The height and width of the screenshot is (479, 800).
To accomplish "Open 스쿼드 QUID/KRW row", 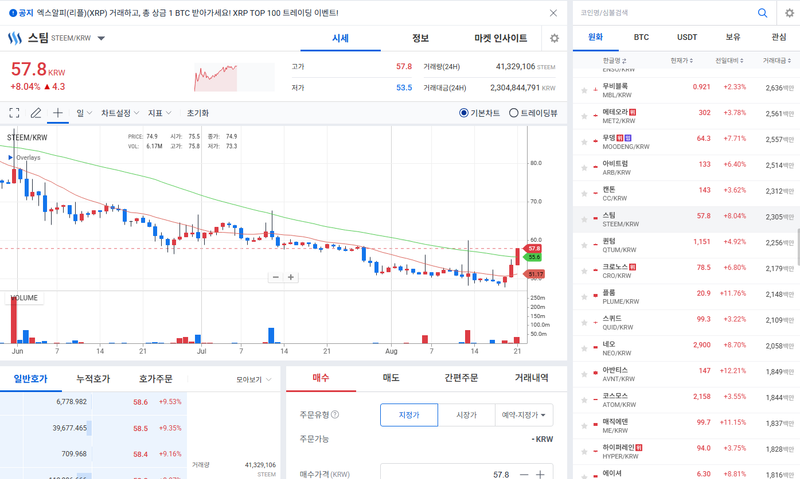I will [686, 322].
